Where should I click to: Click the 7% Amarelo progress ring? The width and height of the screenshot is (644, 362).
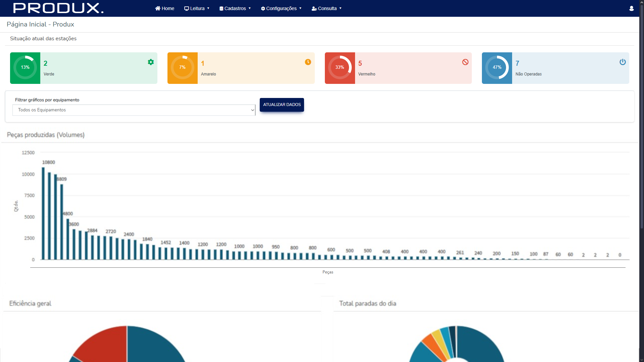click(x=182, y=67)
